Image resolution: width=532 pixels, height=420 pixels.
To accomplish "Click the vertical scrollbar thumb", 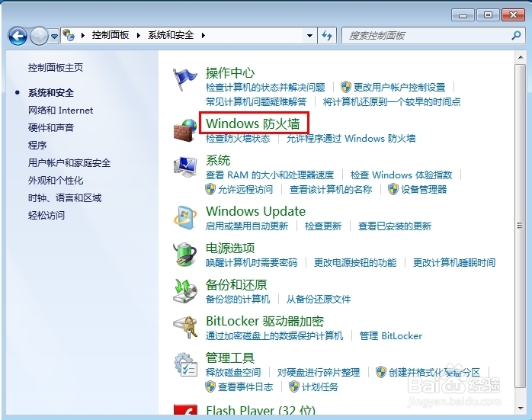I will 520,226.
